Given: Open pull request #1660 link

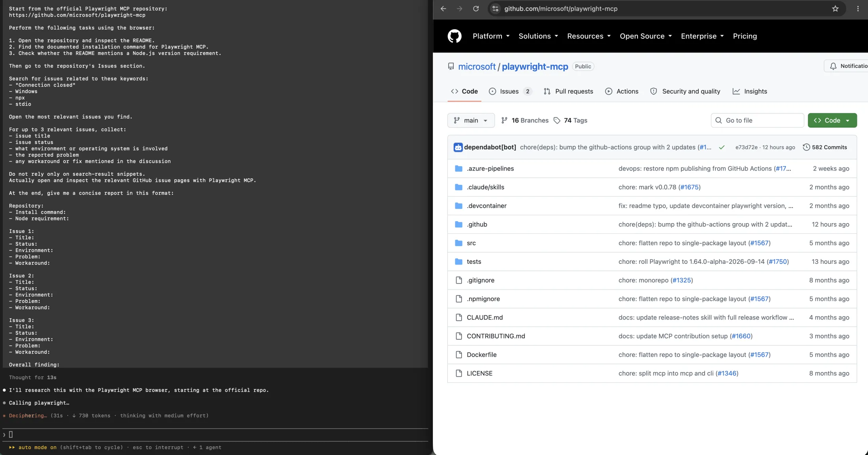Looking at the screenshot, I should [741, 336].
